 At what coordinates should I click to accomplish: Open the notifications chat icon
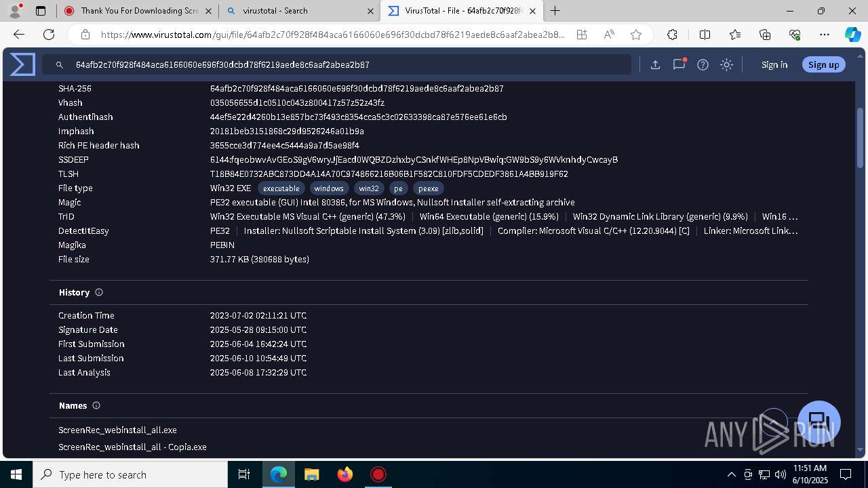679,64
